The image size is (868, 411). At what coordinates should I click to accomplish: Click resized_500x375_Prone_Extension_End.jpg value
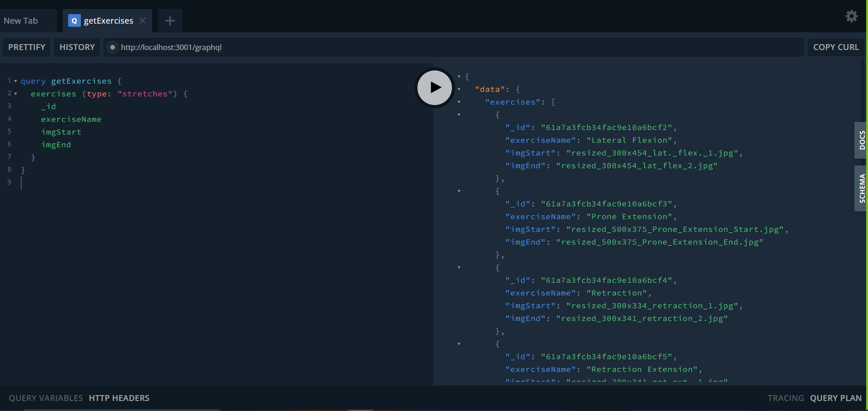660,242
